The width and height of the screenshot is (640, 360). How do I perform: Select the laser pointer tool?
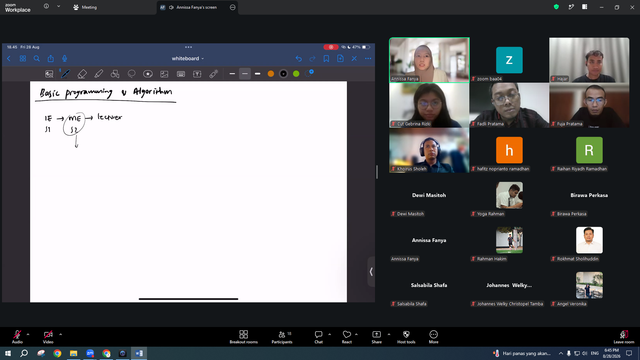[x=213, y=74]
